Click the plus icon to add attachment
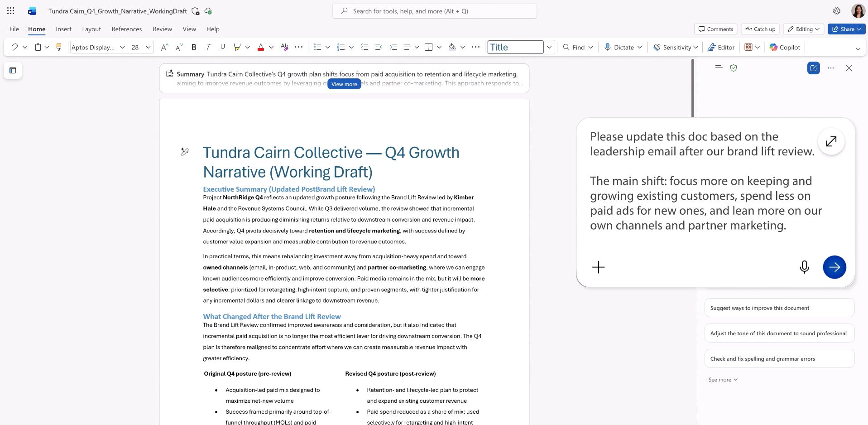This screenshot has height=425, width=868. point(598,267)
